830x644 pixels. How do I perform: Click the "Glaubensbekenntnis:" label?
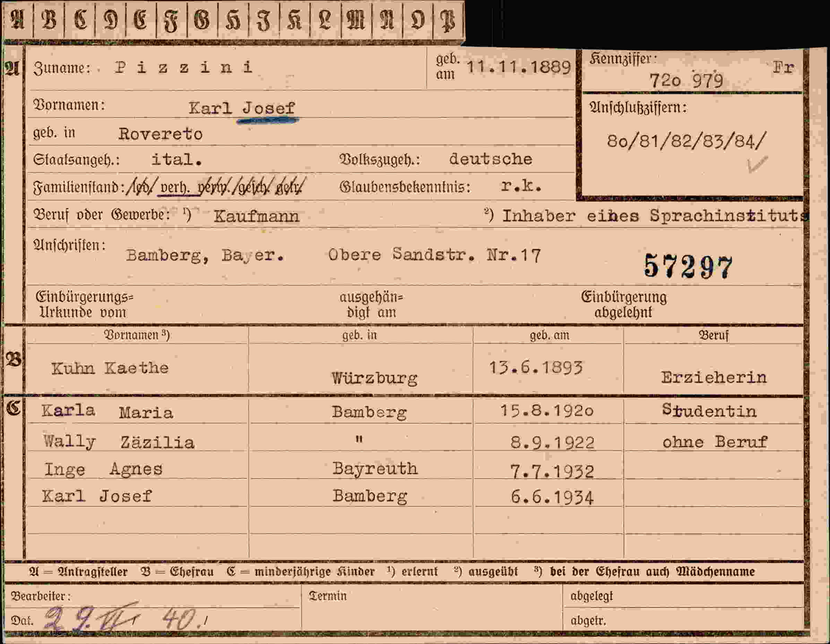coord(405,187)
